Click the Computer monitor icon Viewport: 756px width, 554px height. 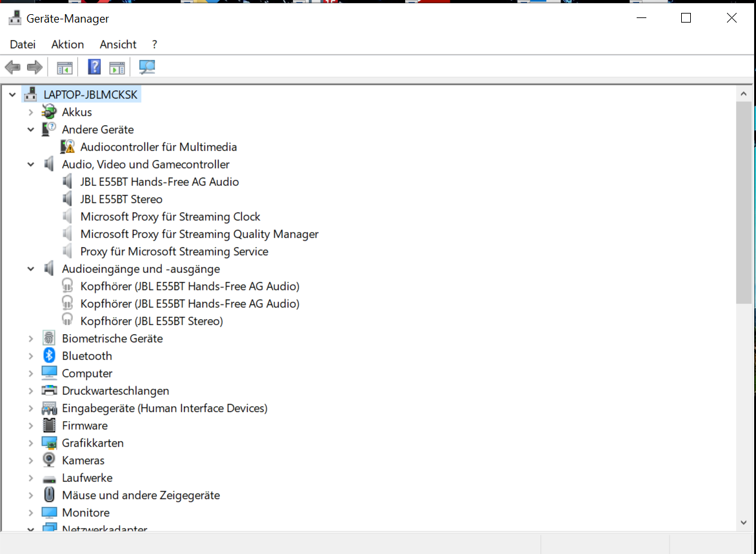(x=49, y=373)
